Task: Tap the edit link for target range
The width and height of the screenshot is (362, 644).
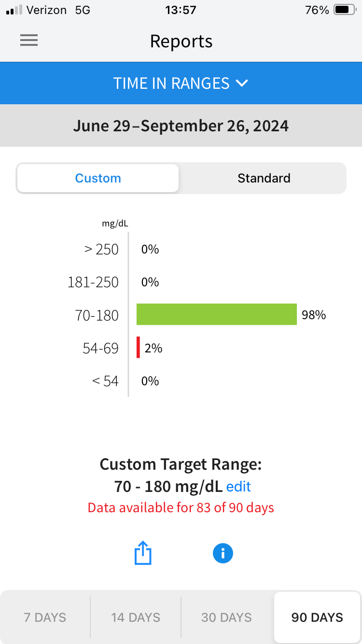Action: click(x=238, y=486)
